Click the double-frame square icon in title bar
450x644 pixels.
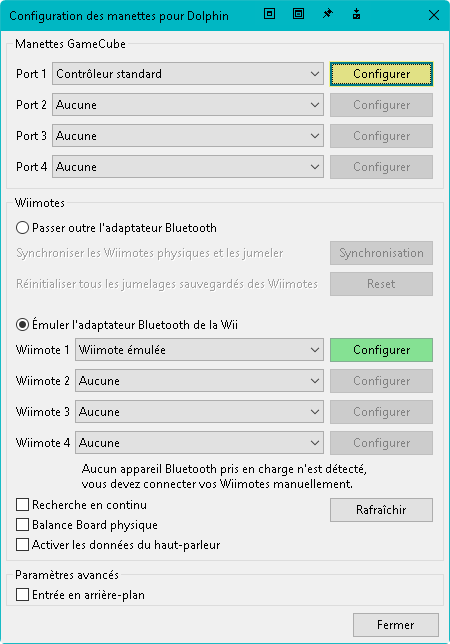click(298, 14)
